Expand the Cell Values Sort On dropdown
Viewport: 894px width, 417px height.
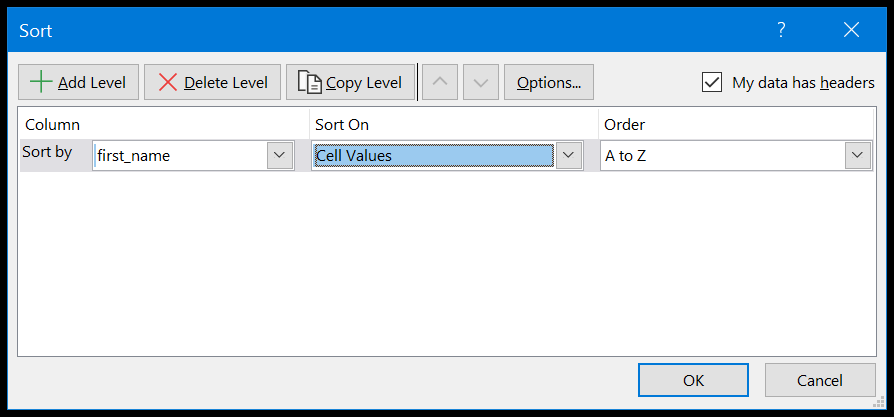[568, 155]
